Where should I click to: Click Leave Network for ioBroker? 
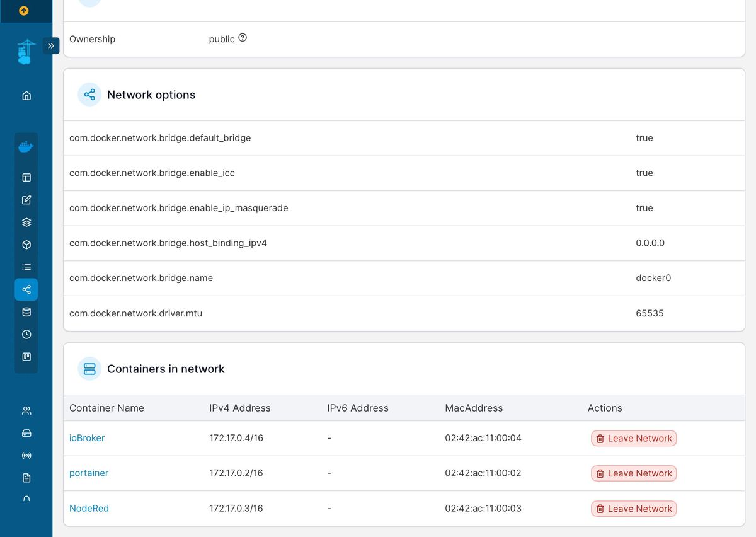(x=634, y=439)
